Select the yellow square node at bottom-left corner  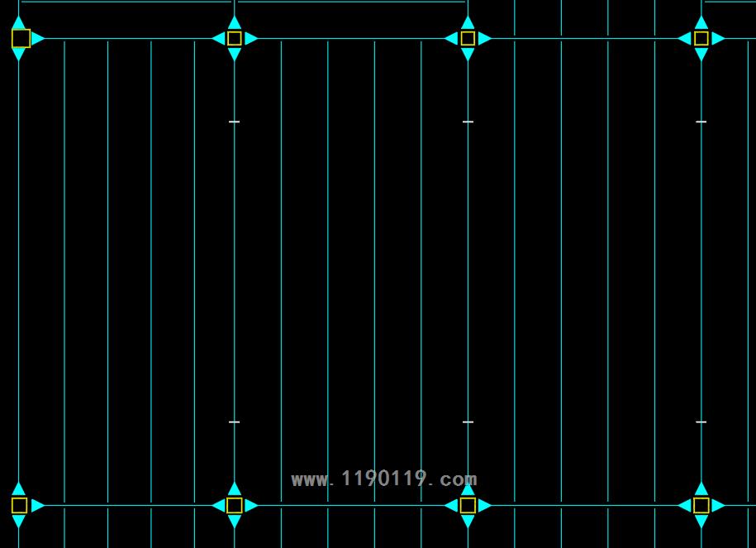coord(19,506)
